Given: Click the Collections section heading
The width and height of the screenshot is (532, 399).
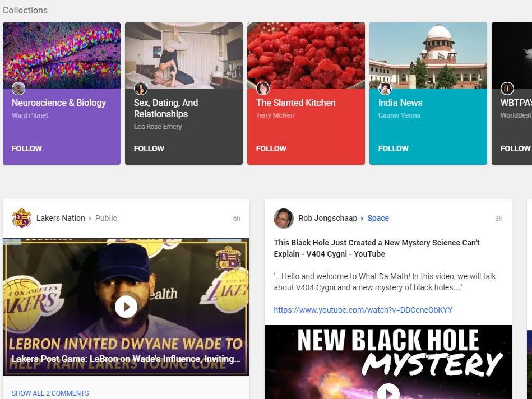Looking at the screenshot, I should (x=25, y=11).
